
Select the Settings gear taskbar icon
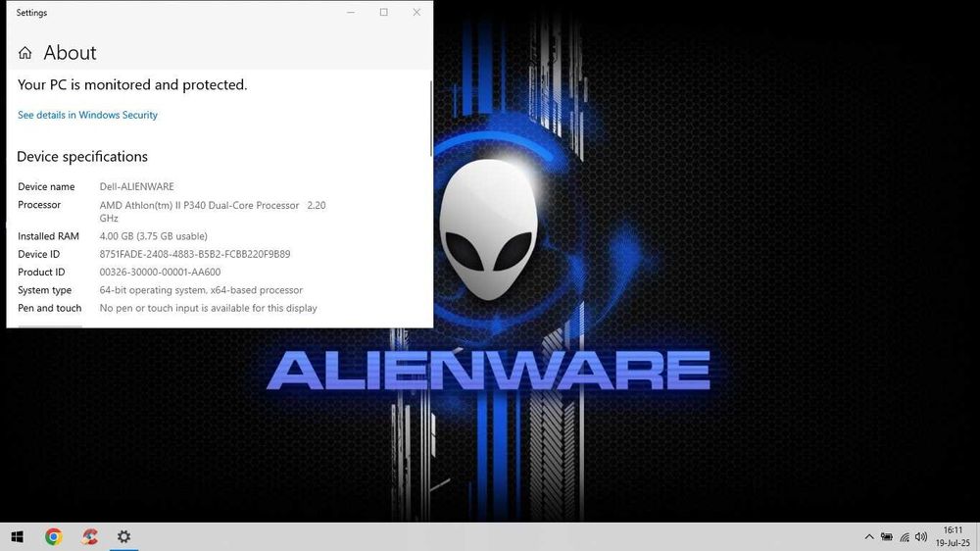pyautogui.click(x=123, y=536)
